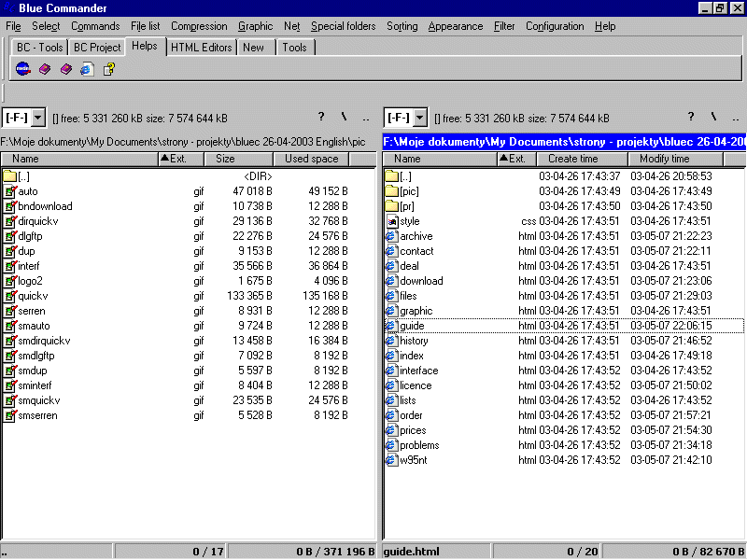Click the .. parent button in right panel
This screenshot has width=747, height=560.
[736, 118]
